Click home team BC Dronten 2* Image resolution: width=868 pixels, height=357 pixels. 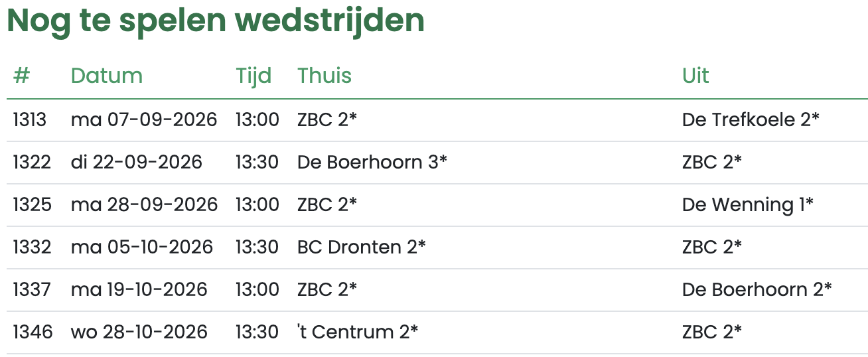(362, 247)
